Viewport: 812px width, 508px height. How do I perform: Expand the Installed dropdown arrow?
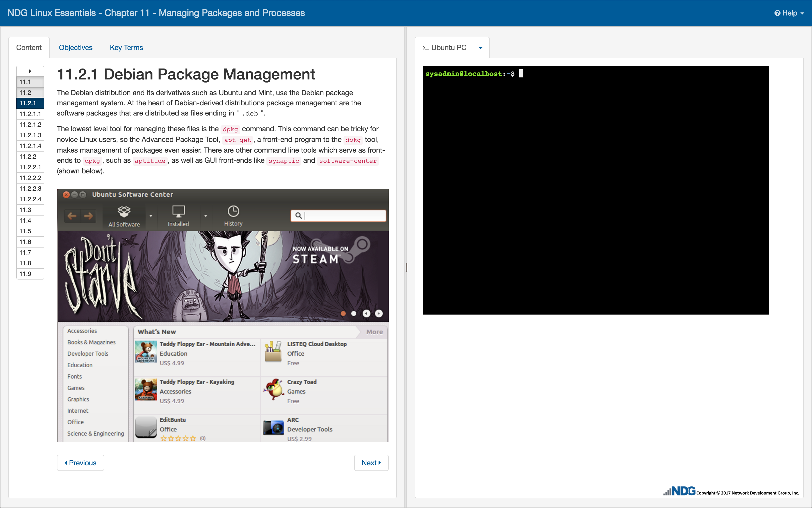coord(206,216)
